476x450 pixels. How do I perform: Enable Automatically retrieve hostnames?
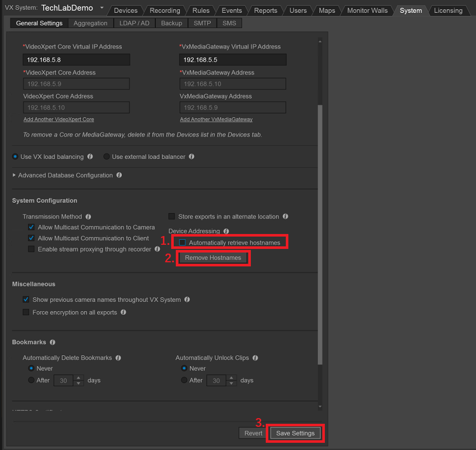182,241
